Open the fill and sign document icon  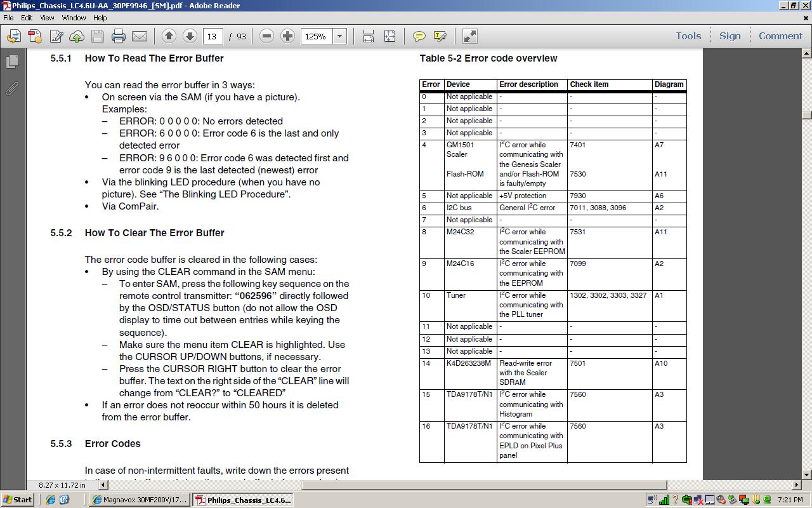point(56,36)
